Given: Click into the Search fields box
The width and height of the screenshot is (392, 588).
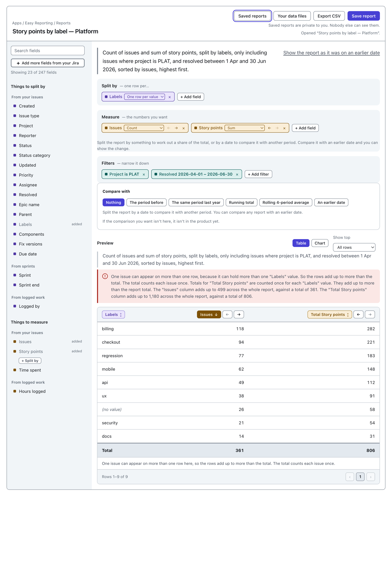Looking at the screenshot, I should 48,50.
